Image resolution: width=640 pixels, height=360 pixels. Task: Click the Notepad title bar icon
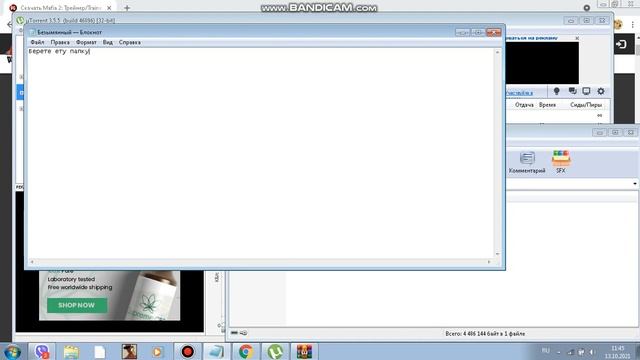32,32
